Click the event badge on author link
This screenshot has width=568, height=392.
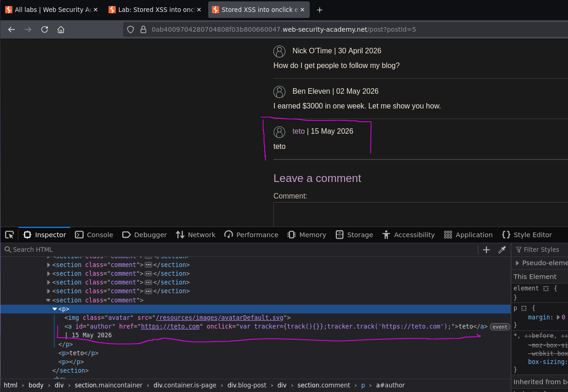500,327
